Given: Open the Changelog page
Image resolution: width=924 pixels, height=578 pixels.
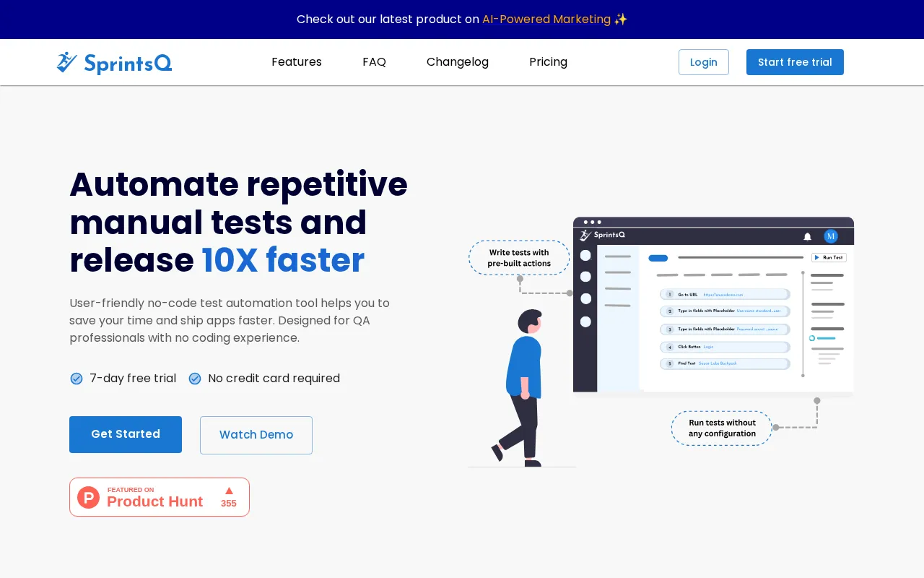Looking at the screenshot, I should pyautogui.click(x=458, y=62).
